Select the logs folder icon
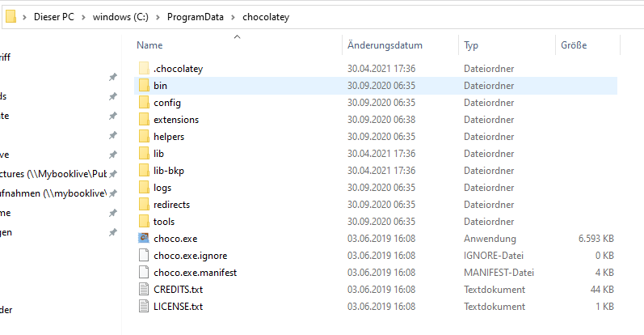This screenshot has width=644, height=335. click(144, 187)
